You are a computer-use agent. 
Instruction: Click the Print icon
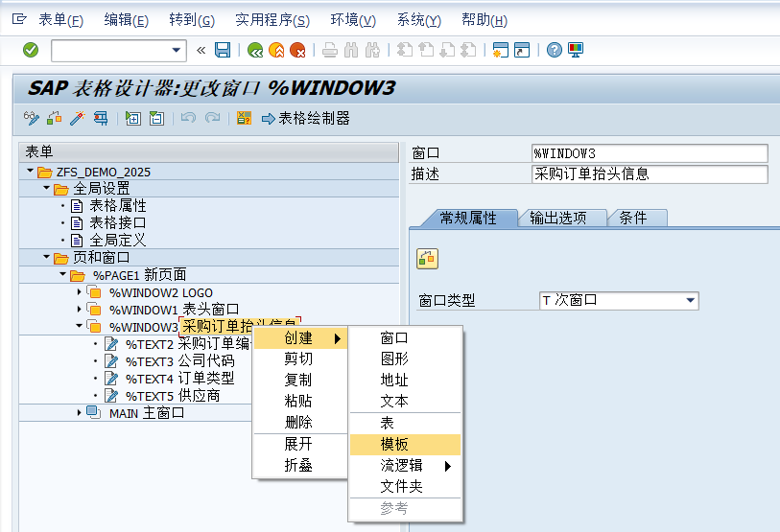[330, 50]
